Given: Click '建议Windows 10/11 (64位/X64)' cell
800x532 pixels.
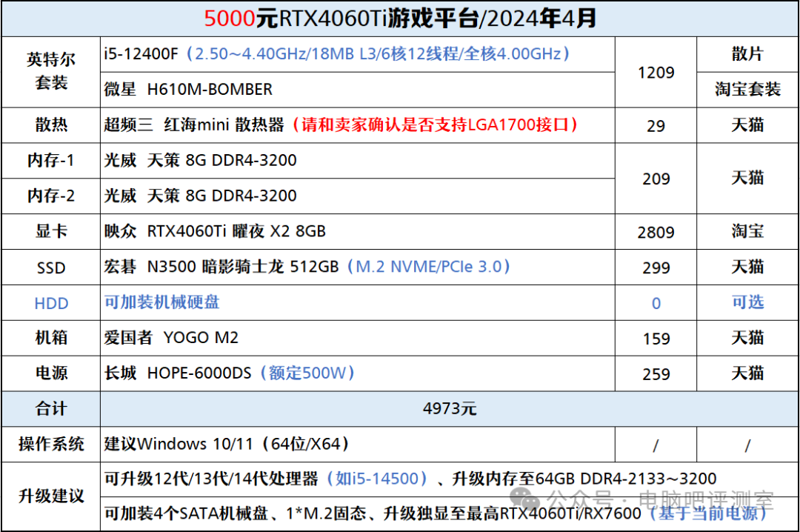Looking at the screenshot, I should [x=358, y=444].
